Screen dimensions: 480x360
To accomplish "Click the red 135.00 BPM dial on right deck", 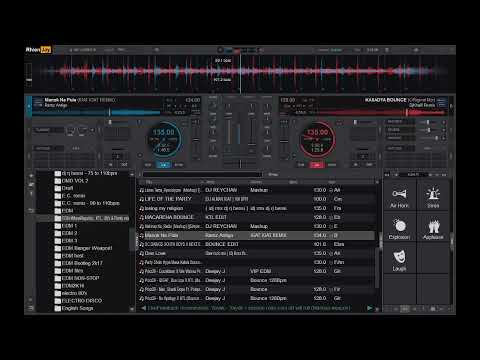I will click(x=317, y=140).
